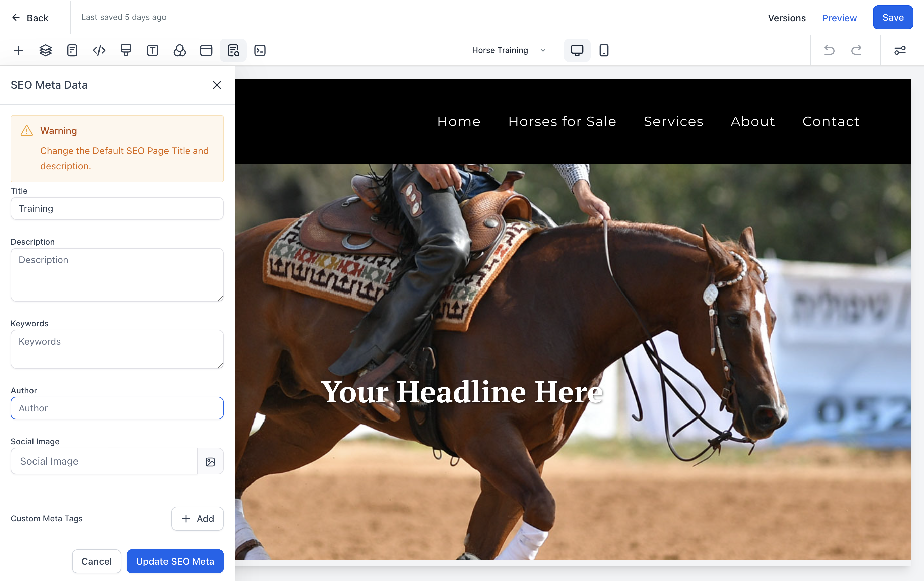The width and height of the screenshot is (924, 581).
Task: Select the Contact nav item
Action: click(831, 121)
